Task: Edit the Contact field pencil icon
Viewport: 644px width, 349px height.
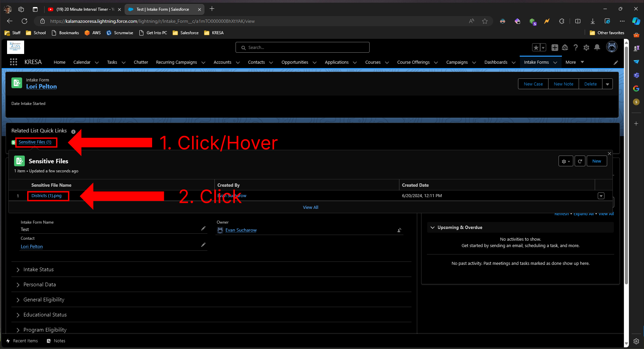Action: pyautogui.click(x=203, y=245)
